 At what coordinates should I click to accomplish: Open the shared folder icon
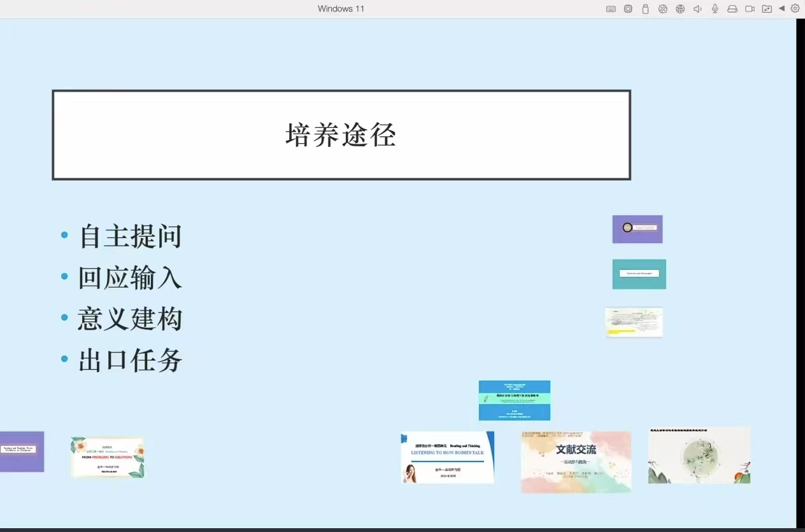[767, 9]
